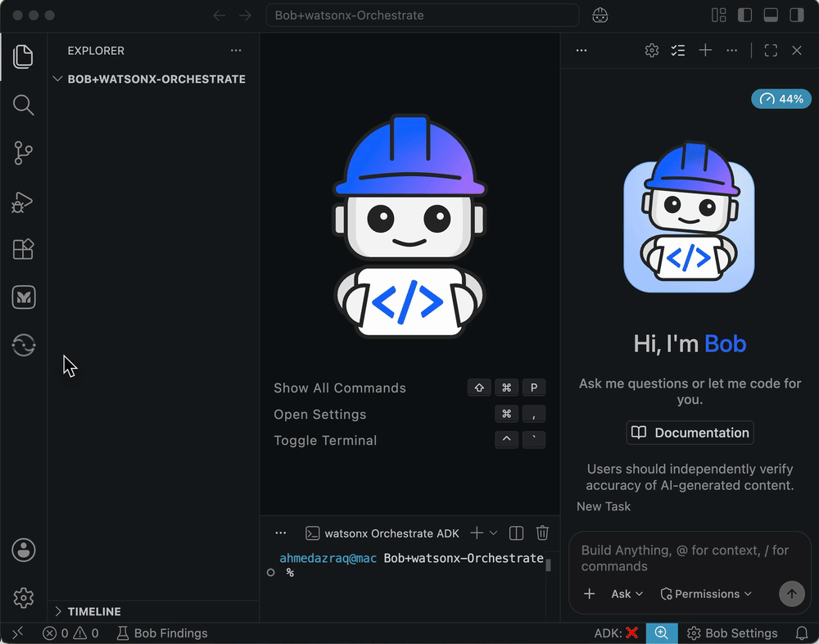Image resolution: width=819 pixels, height=644 pixels.
Task: Click the command center search box
Action: click(x=423, y=16)
